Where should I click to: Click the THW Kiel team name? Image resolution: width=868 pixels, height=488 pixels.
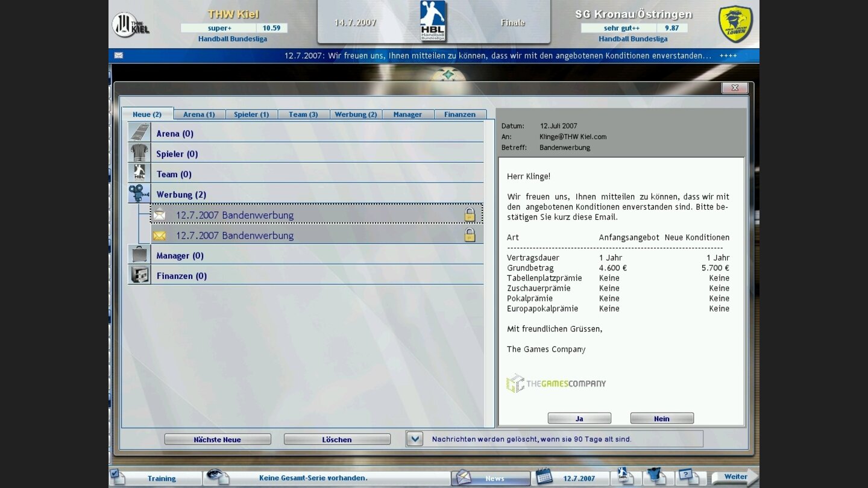coord(233,14)
